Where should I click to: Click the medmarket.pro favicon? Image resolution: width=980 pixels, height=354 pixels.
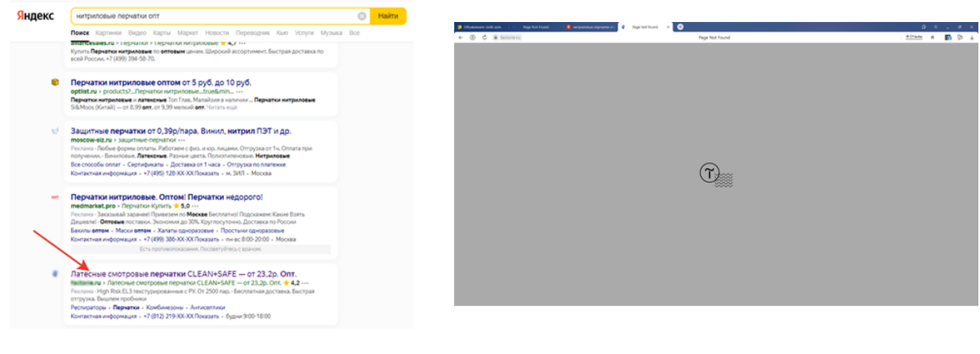point(55,197)
